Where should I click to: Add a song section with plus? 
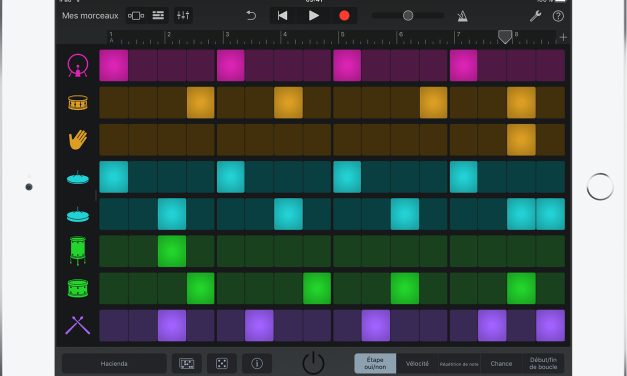coord(563,37)
